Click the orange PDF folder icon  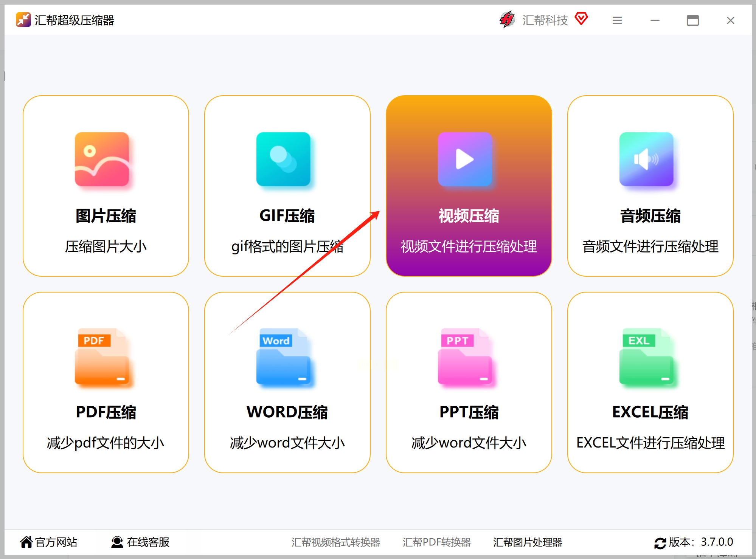102,356
